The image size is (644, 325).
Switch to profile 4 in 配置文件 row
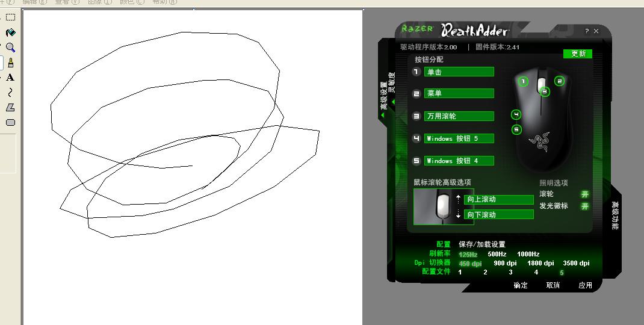(x=536, y=272)
